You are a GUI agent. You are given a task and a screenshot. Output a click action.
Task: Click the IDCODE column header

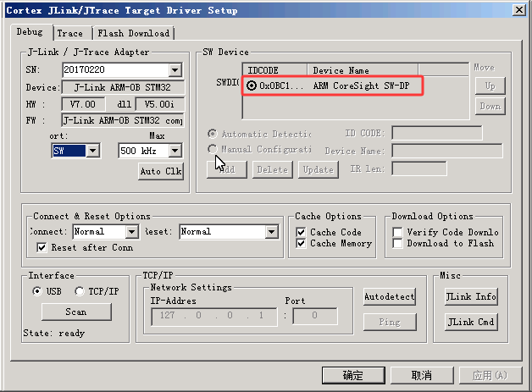(274, 70)
